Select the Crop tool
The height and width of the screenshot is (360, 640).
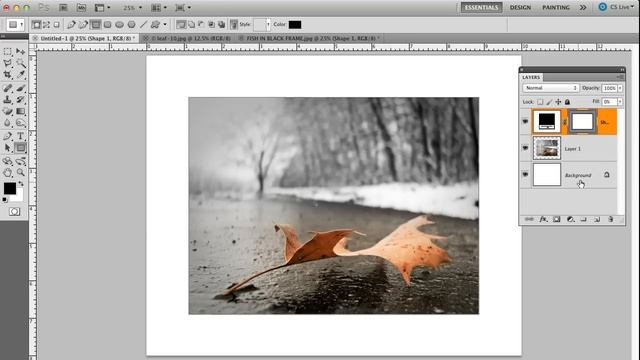pos(8,75)
